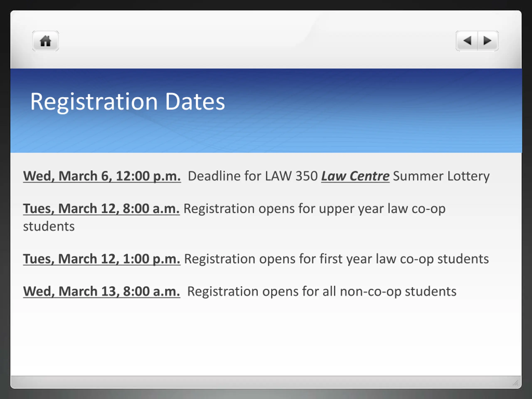Click the 'Wed, March 6, 12:00 p.m.' date
This screenshot has width=532, height=399.
point(102,176)
